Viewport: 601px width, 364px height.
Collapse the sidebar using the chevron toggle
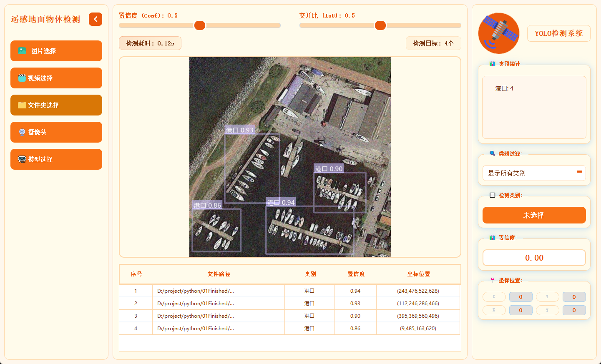pyautogui.click(x=95, y=19)
